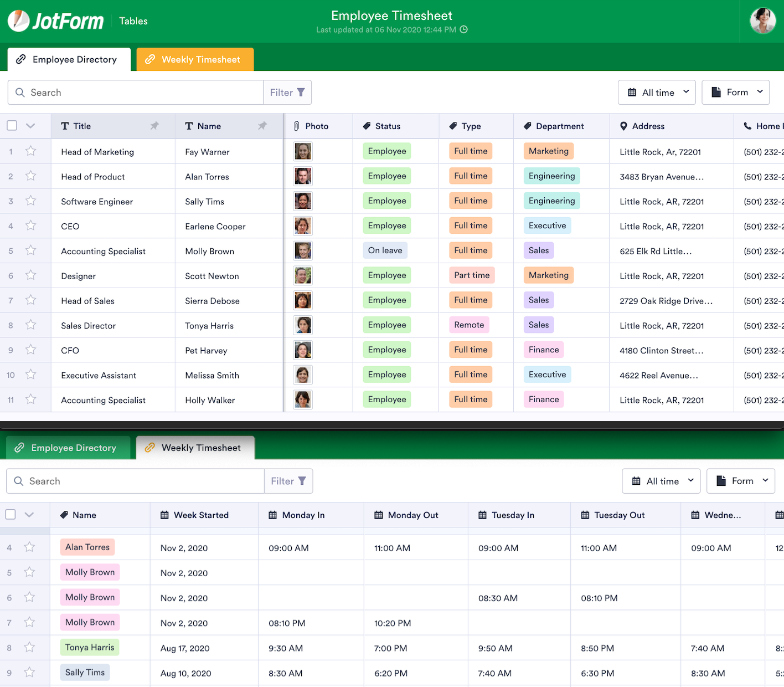
Task: Click the link icon on the Weekly Timesheet tab
Action: pyautogui.click(x=149, y=59)
